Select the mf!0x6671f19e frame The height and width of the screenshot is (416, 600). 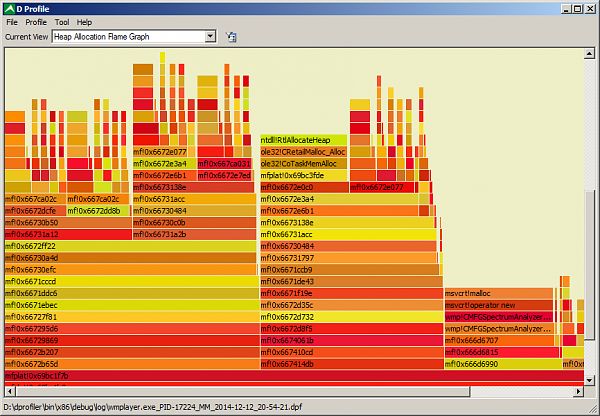click(x=352, y=294)
